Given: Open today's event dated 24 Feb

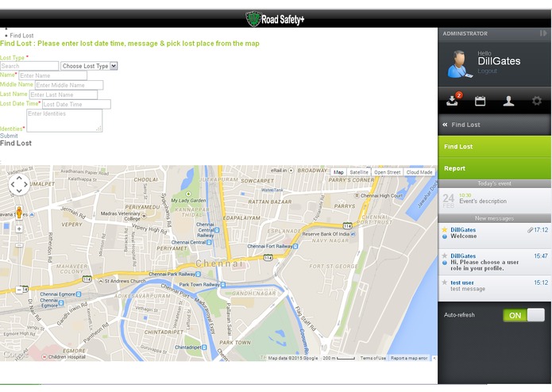Looking at the screenshot, I should point(495,201).
